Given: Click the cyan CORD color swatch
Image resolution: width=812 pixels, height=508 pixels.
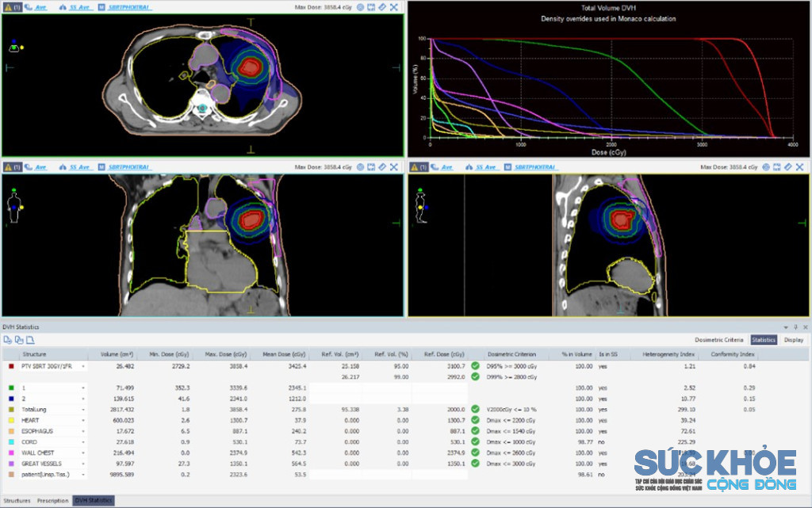Looking at the screenshot, I should click(11, 442).
